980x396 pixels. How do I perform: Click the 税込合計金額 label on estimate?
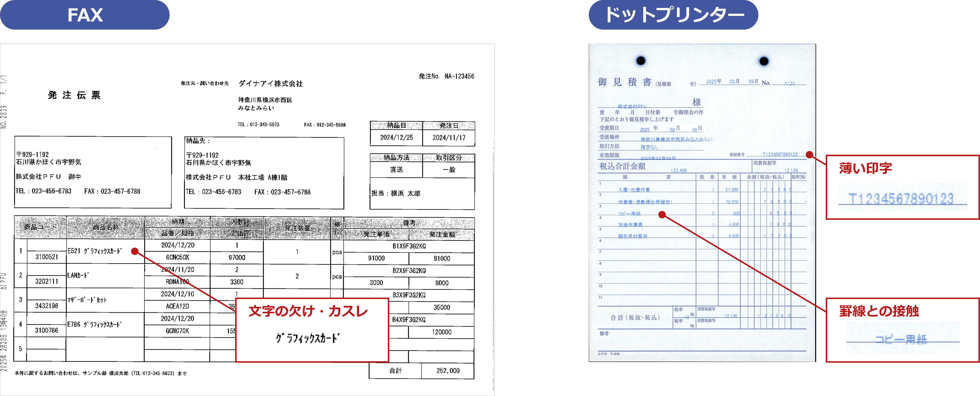[622, 166]
